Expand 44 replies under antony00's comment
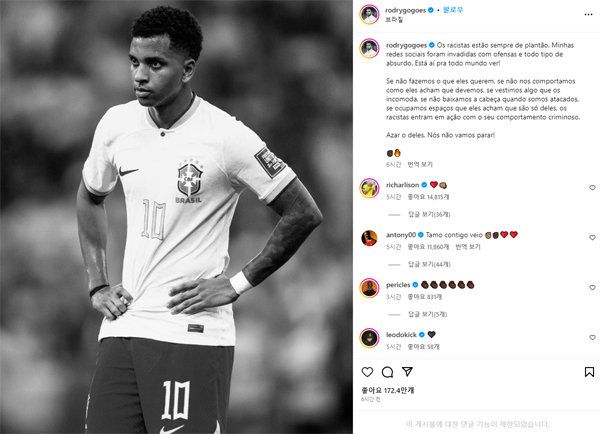 429,264
